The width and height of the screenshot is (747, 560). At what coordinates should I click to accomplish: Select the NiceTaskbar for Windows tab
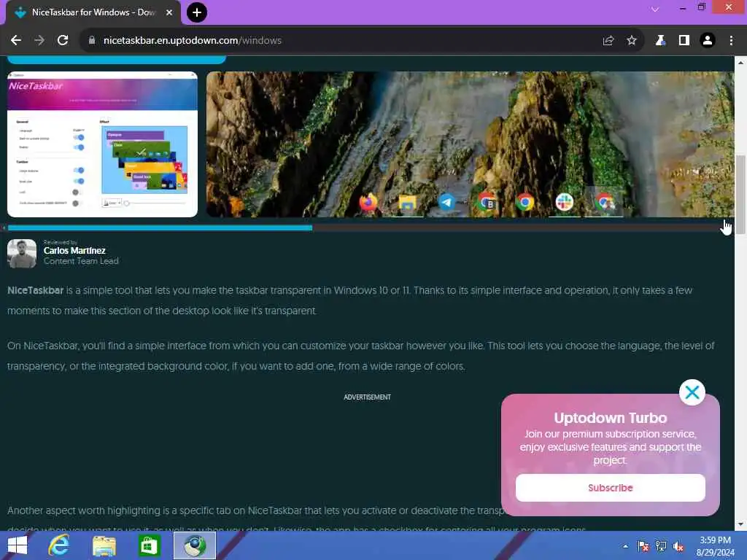pos(93,12)
